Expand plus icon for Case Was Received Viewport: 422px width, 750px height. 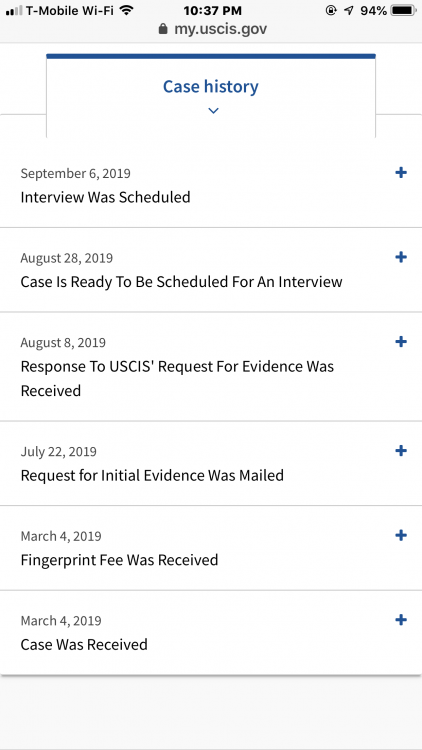tap(401, 620)
